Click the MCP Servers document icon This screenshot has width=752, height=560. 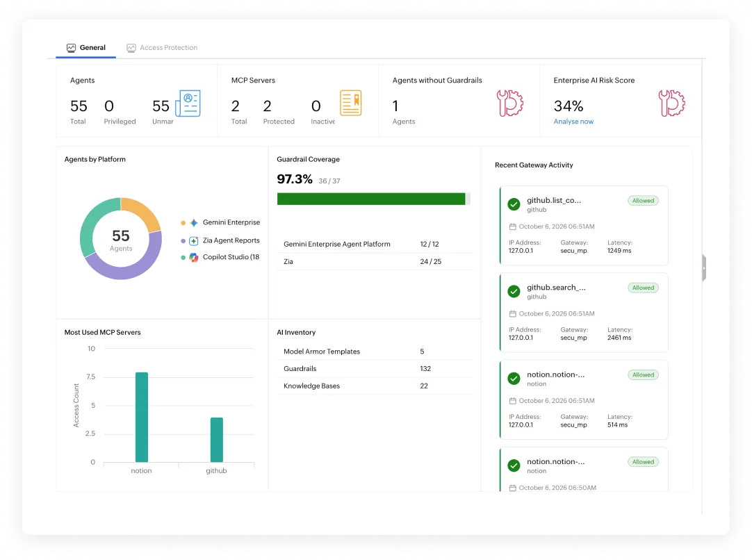pyautogui.click(x=350, y=103)
